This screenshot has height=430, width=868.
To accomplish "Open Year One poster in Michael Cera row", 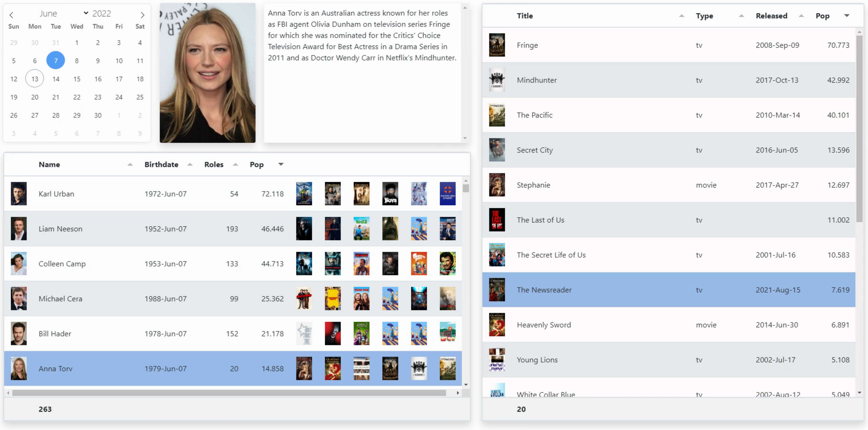I will coord(362,299).
